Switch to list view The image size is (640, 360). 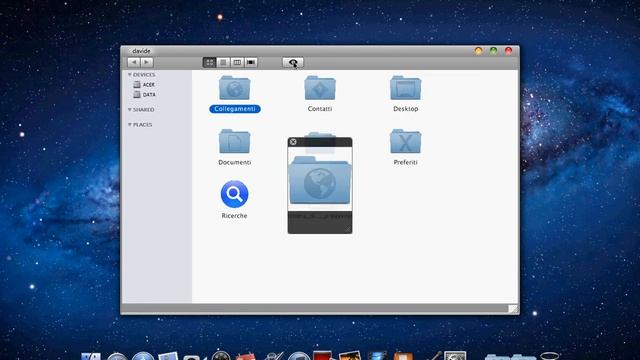[223, 62]
